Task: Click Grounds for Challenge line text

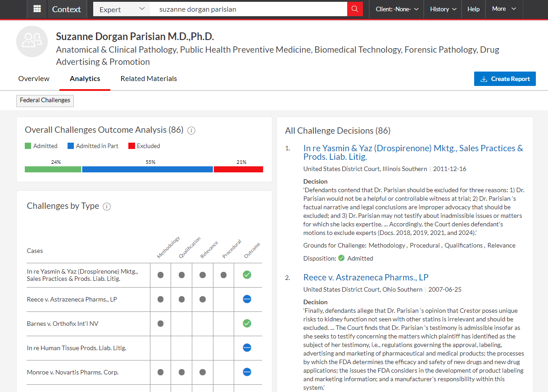Action: 409,245
